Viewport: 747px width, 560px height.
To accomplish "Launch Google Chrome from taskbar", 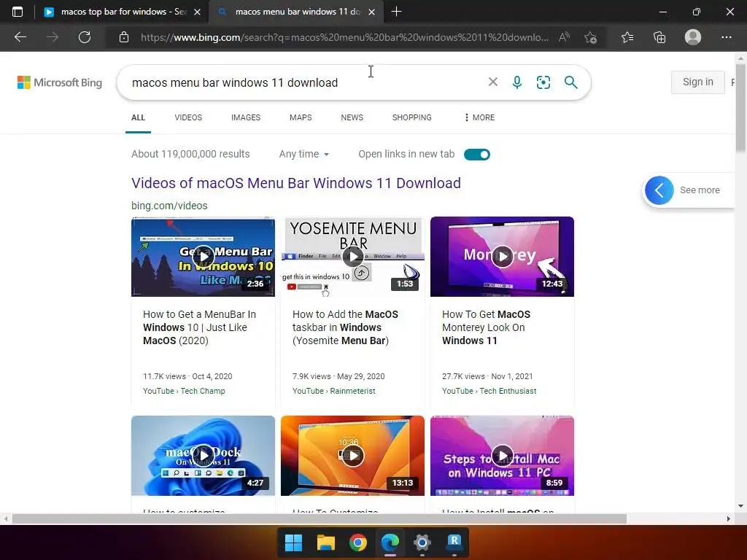I will (x=357, y=542).
